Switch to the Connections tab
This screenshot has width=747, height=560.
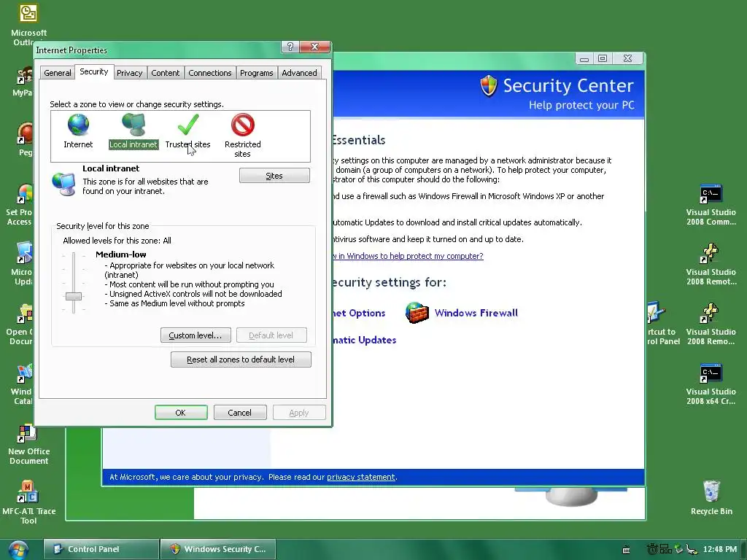coord(209,73)
